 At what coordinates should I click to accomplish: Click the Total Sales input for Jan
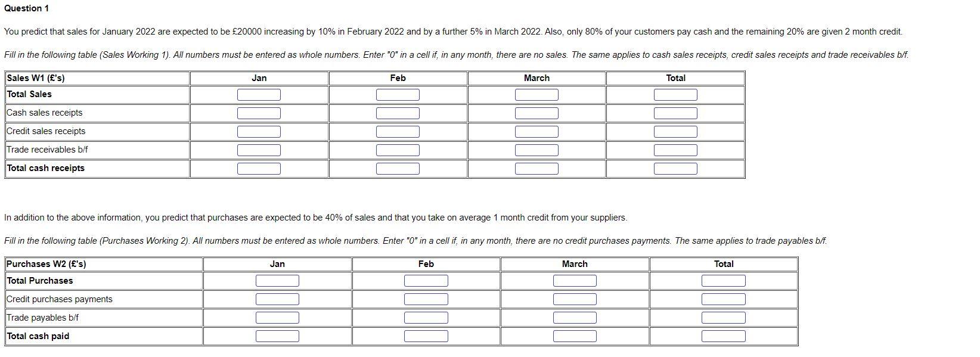(259, 95)
